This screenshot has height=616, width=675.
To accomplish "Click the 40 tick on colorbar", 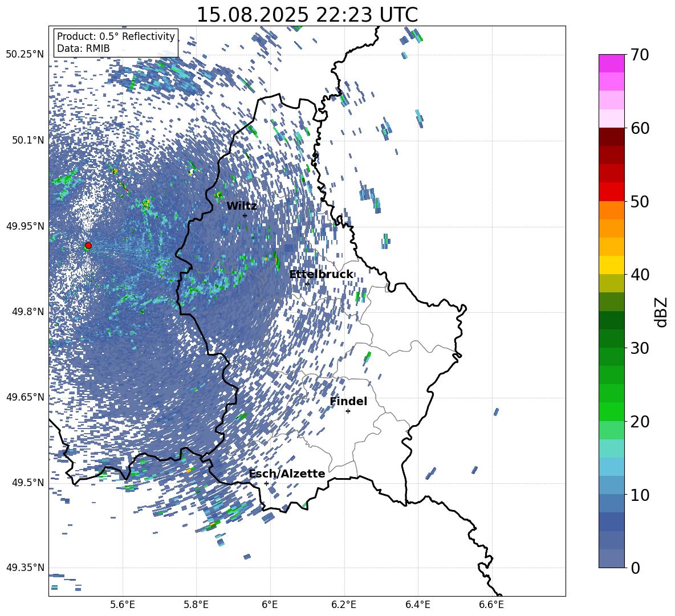I will [640, 275].
